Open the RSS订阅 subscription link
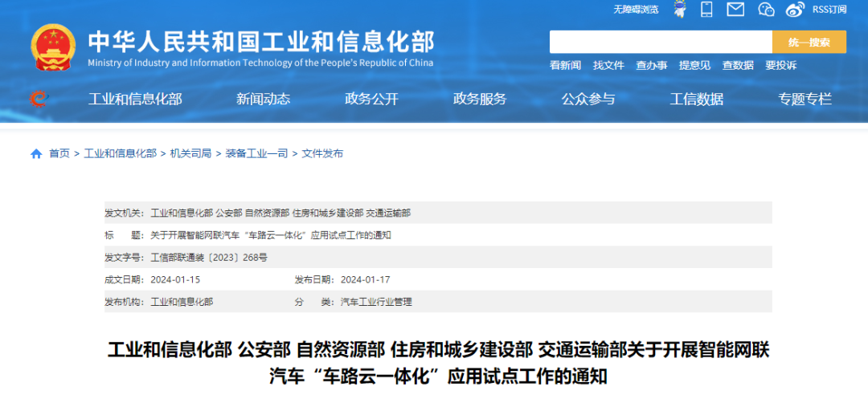 coord(829,10)
